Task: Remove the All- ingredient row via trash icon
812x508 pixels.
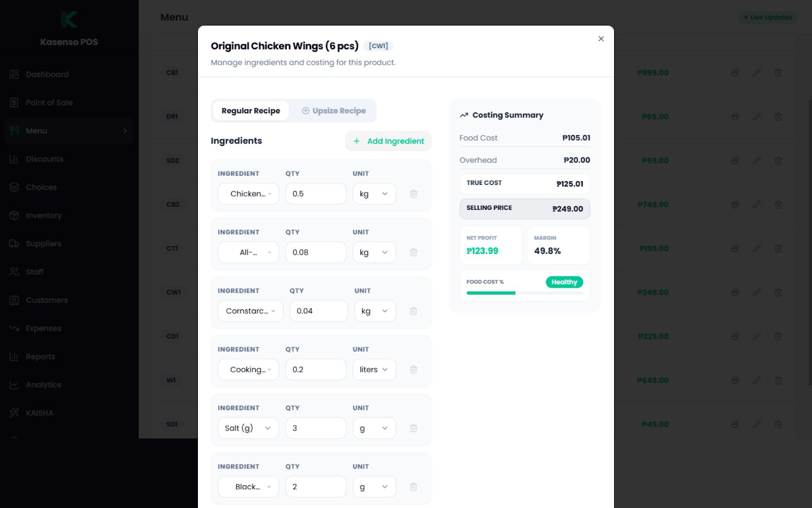Action: [414, 252]
